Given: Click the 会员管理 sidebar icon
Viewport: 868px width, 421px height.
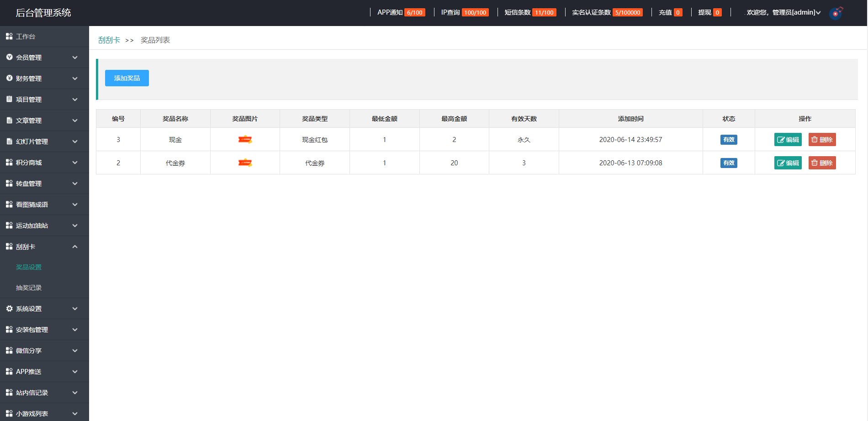Looking at the screenshot, I should 9,58.
